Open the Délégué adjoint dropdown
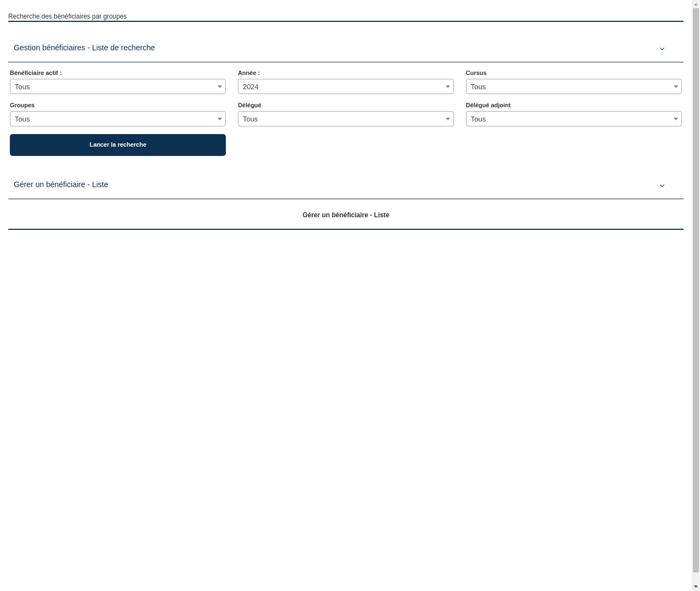 pyautogui.click(x=573, y=119)
